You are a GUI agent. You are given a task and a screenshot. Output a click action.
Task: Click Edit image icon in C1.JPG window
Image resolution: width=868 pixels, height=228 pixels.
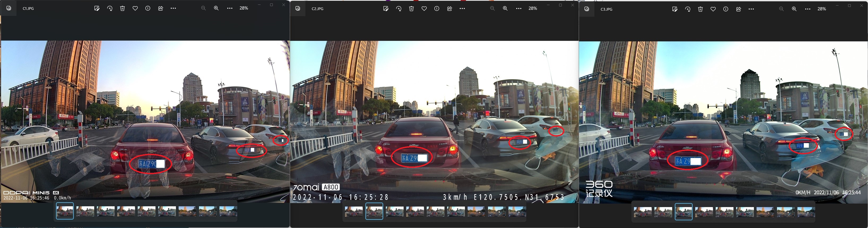(x=97, y=8)
